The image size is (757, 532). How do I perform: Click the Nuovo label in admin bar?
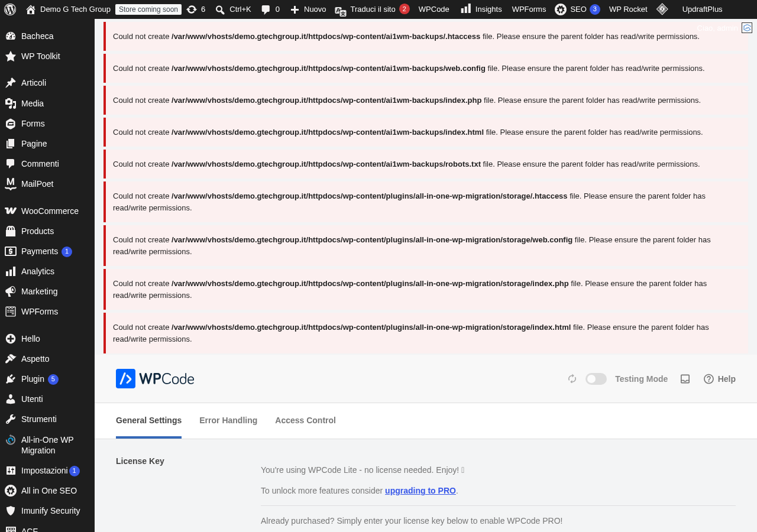point(315,9)
